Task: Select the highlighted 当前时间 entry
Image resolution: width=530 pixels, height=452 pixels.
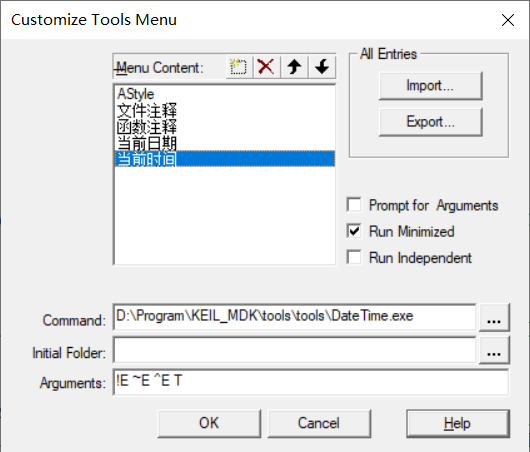Action: tap(225, 159)
